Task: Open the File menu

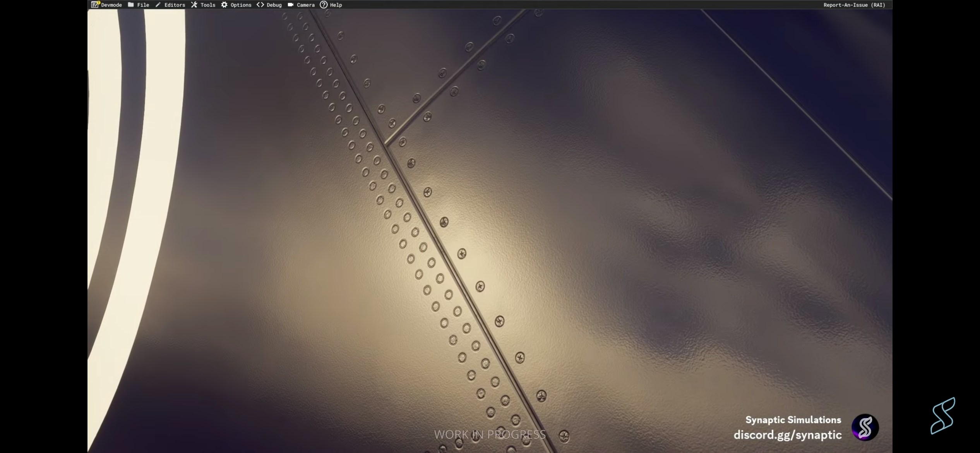Action: [143, 5]
